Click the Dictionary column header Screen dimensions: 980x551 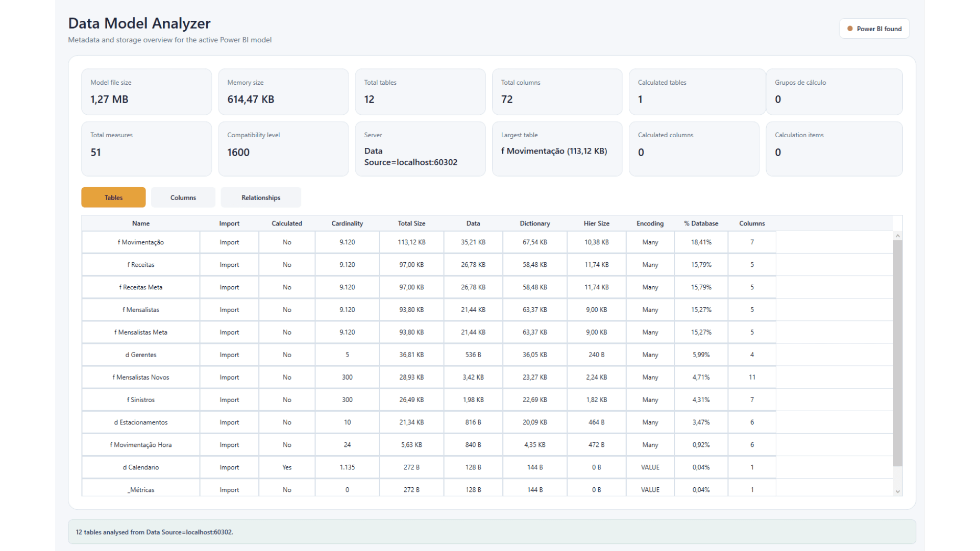pyautogui.click(x=535, y=223)
